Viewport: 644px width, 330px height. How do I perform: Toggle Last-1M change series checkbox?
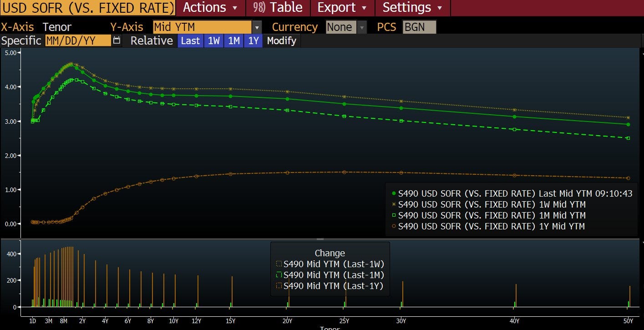[279, 275]
